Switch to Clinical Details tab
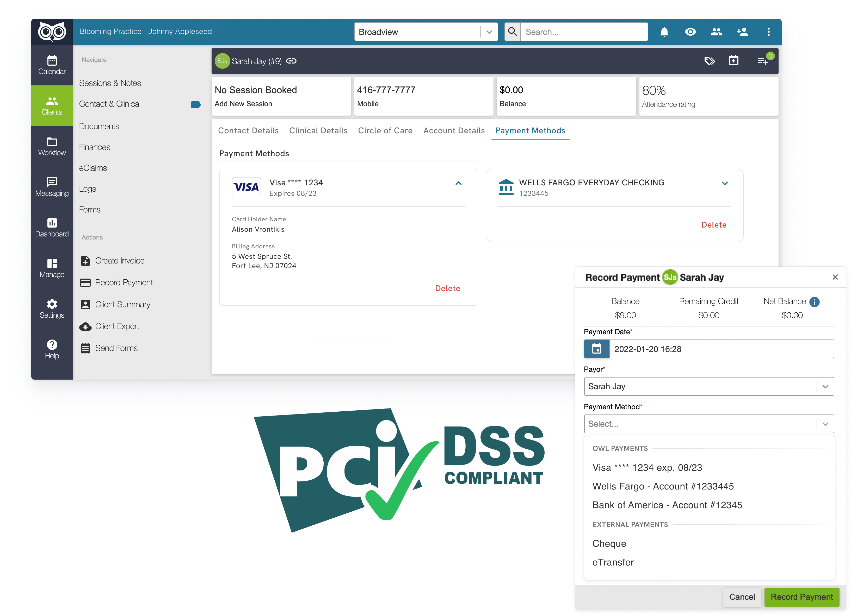This screenshot has height=616, width=851. (x=318, y=130)
